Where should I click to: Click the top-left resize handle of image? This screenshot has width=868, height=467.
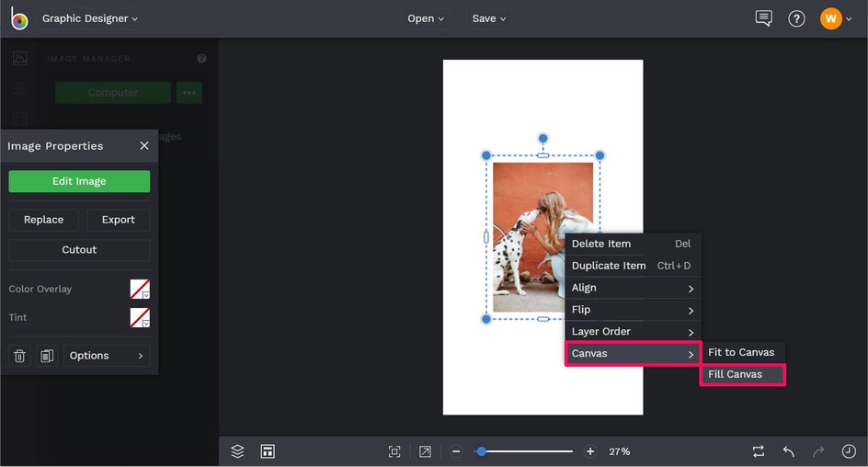(x=486, y=155)
